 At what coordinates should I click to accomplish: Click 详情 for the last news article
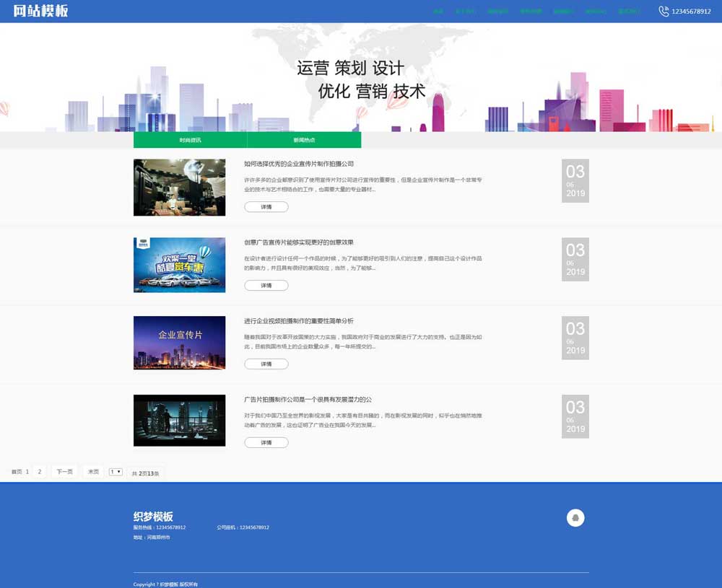[x=266, y=441]
